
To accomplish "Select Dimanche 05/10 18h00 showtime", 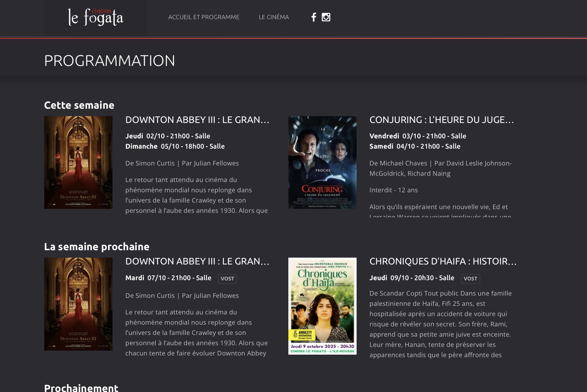I will point(175,146).
